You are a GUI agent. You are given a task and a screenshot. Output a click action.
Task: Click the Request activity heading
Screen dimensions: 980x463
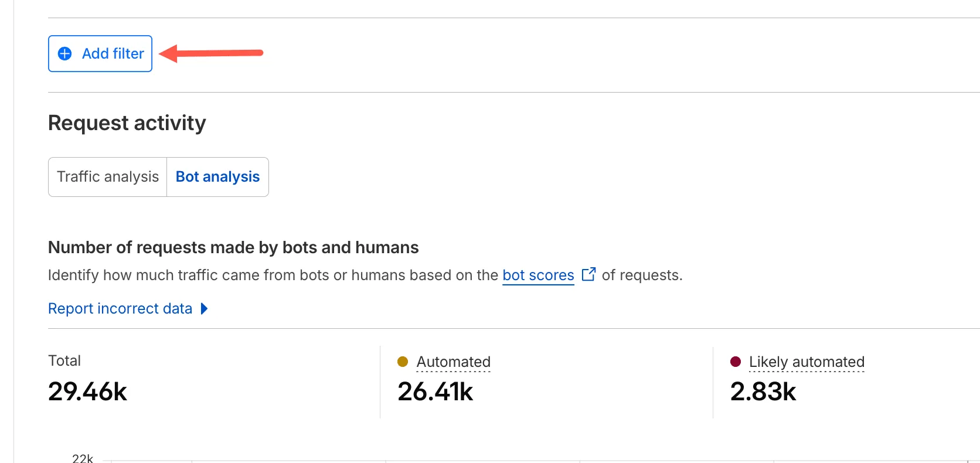127,123
